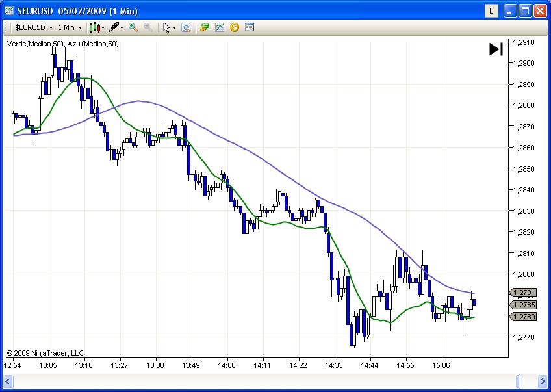Click the 14:33 time axis label
The image size is (551, 392).
click(x=334, y=365)
